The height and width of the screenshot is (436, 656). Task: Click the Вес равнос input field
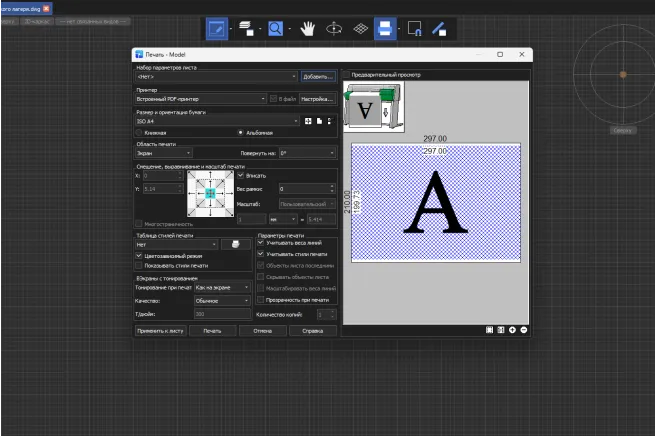tap(305, 188)
